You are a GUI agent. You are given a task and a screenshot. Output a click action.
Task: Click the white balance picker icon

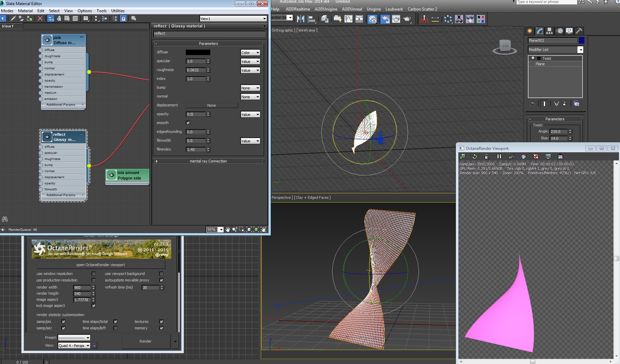tap(524, 156)
